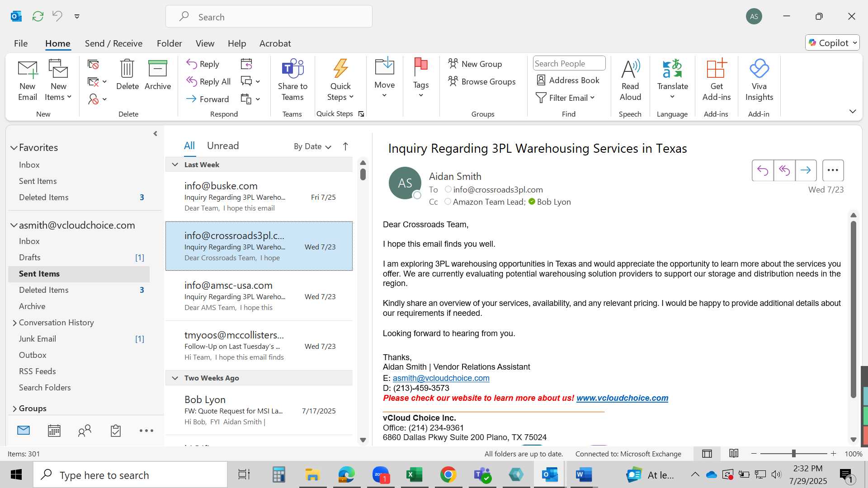
Task: Click the Get Add-ins icon
Action: (717, 69)
